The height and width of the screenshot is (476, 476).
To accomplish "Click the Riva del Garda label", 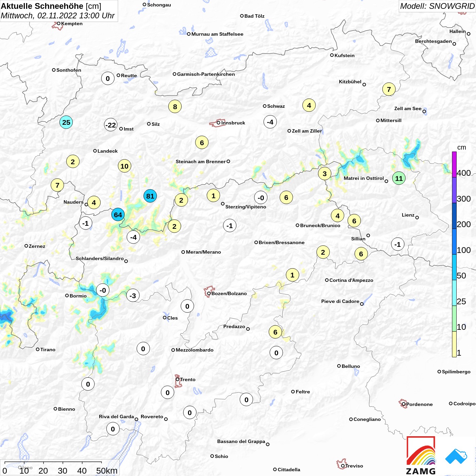I will pyautogui.click(x=116, y=417).
